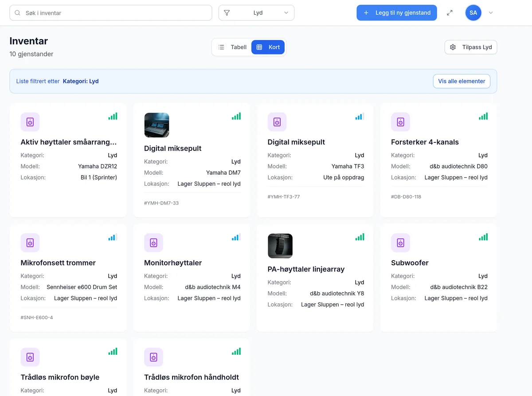Click status bars on Aktiv høyttaler card
This screenshot has height=396, width=532.
pos(113,116)
